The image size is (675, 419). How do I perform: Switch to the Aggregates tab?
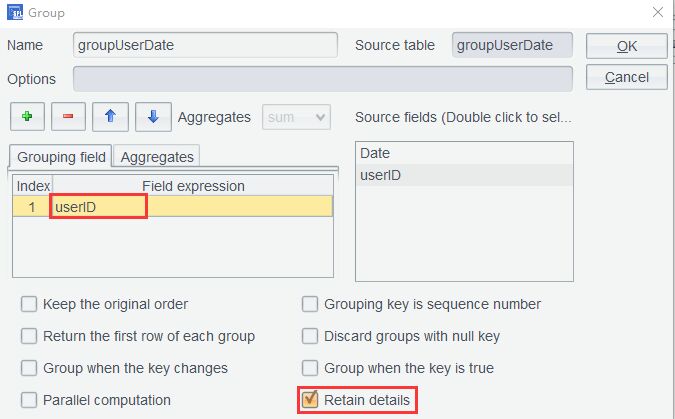coord(157,157)
